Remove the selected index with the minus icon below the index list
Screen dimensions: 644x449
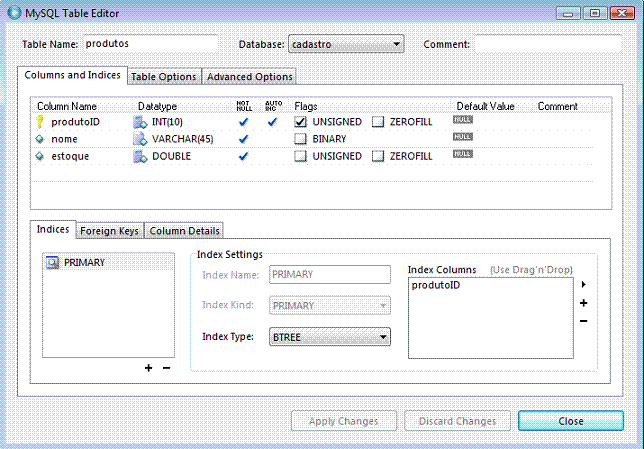coord(166,368)
